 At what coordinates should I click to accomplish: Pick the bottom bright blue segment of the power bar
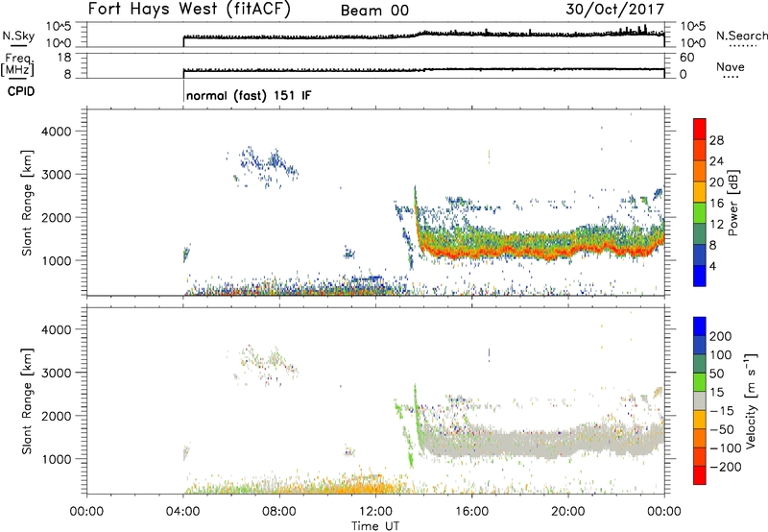[x=700, y=276]
